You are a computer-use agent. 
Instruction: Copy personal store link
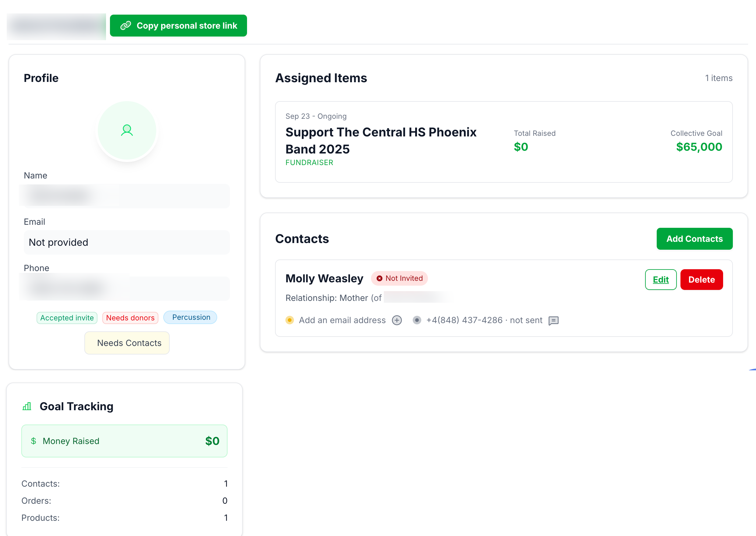(178, 26)
